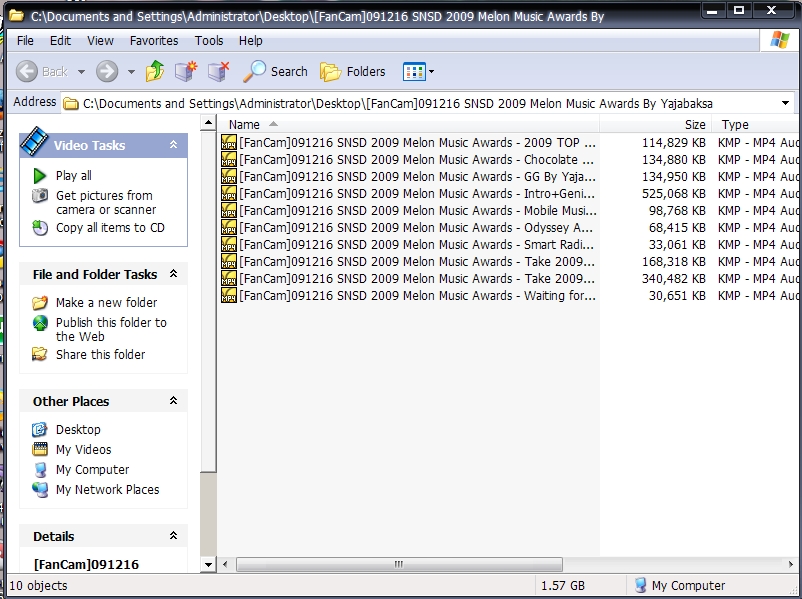Click the address bar path field
This screenshot has height=599, width=802.
coord(419,103)
